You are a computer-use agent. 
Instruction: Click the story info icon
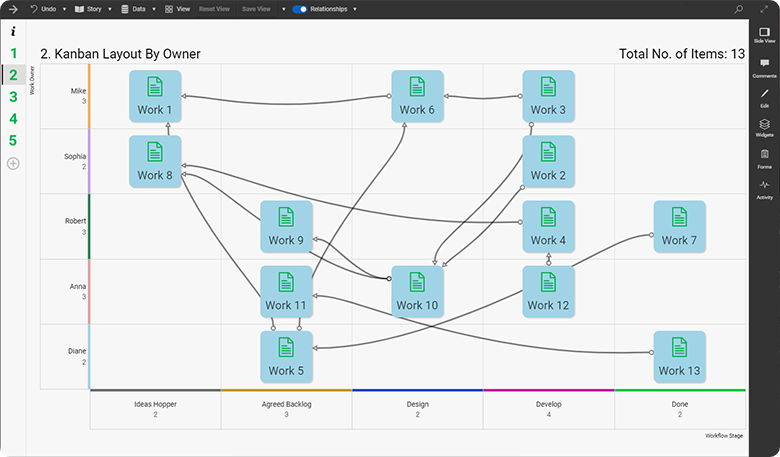[x=13, y=31]
